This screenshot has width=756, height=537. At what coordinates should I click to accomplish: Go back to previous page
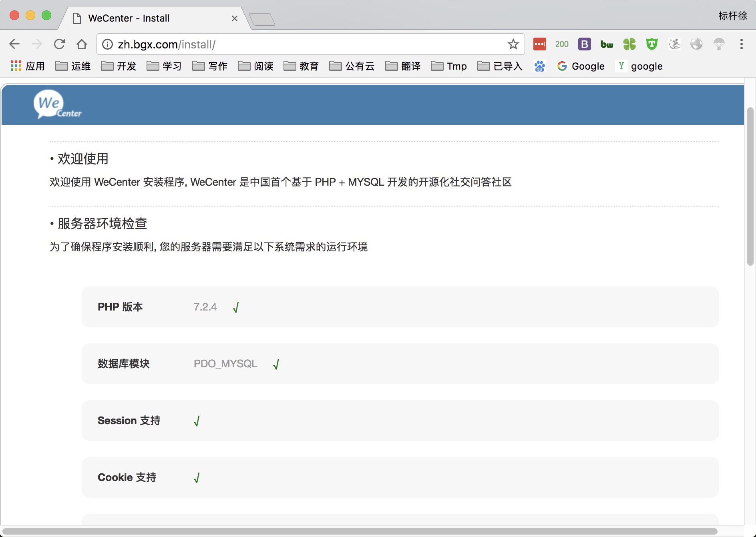(14, 44)
